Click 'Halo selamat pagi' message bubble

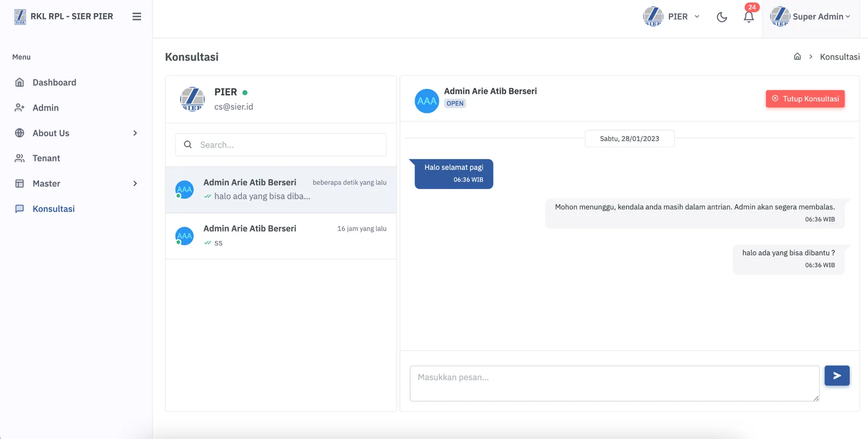[454, 174]
